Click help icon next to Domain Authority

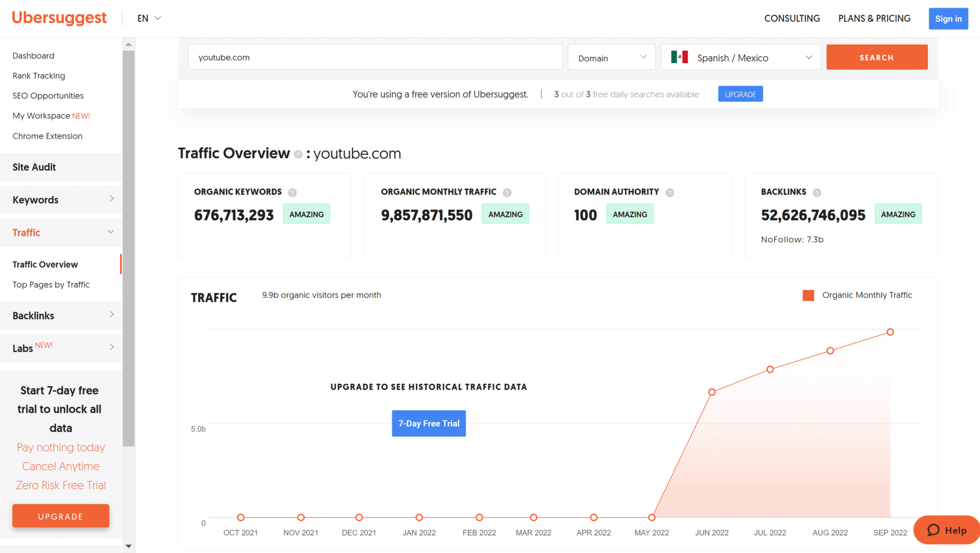click(x=670, y=192)
